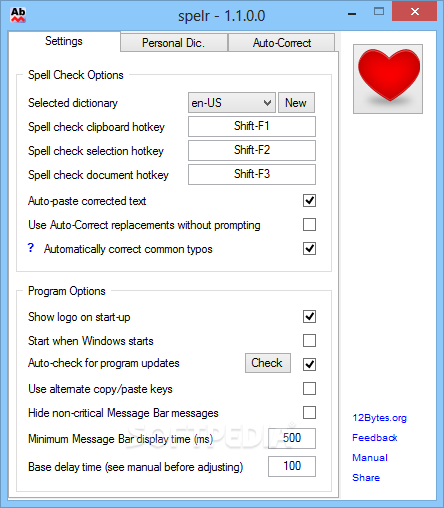
Task: Uncheck Auto-paste corrected text
Action: pyautogui.click(x=309, y=201)
